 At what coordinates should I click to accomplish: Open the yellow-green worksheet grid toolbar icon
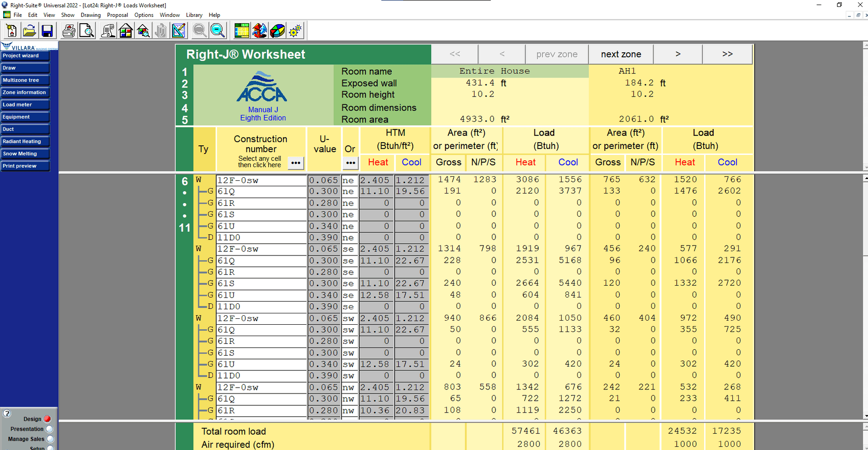(x=241, y=31)
